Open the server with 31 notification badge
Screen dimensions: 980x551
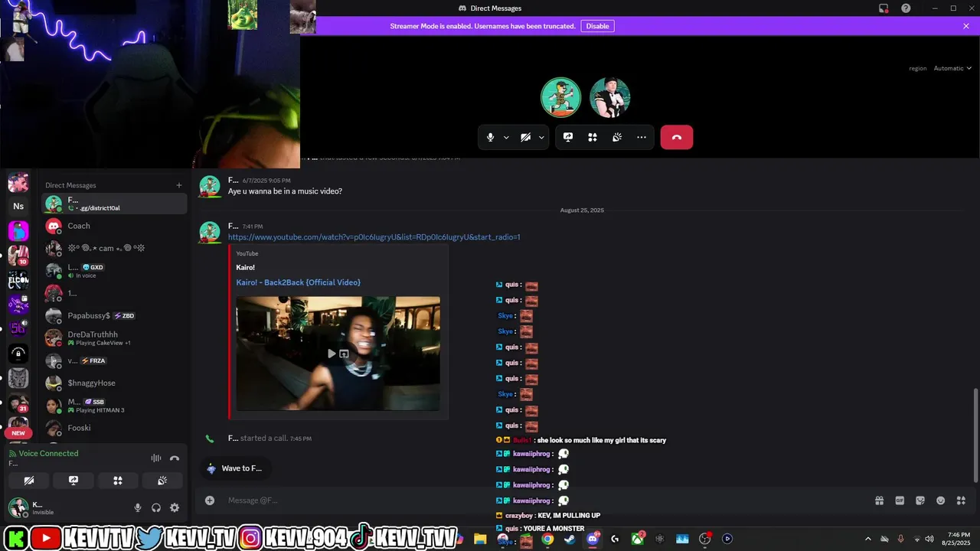[x=18, y=403]
